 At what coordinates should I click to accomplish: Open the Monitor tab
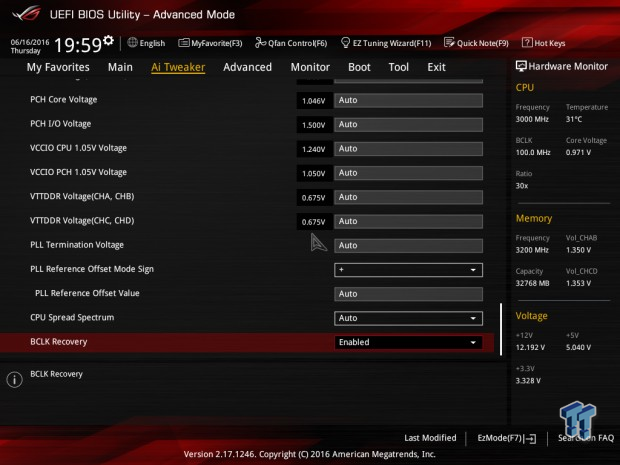pyautogui.click(x=310, y=67)
